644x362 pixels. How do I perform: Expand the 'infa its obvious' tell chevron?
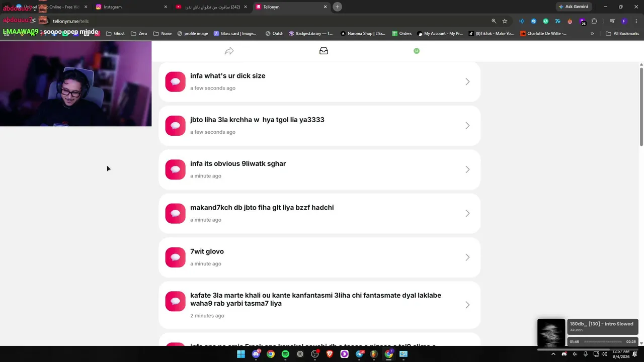[467, 169]
